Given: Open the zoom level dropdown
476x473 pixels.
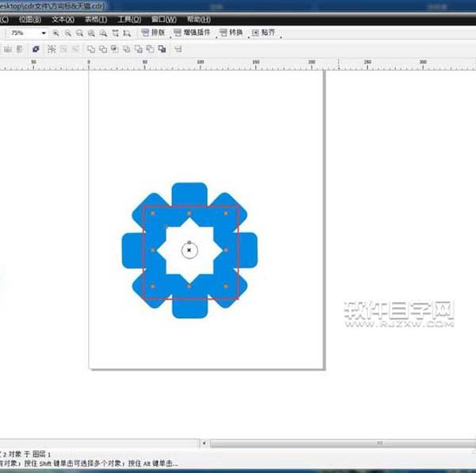Looking at the screenshot, I should tap(44, 33).
